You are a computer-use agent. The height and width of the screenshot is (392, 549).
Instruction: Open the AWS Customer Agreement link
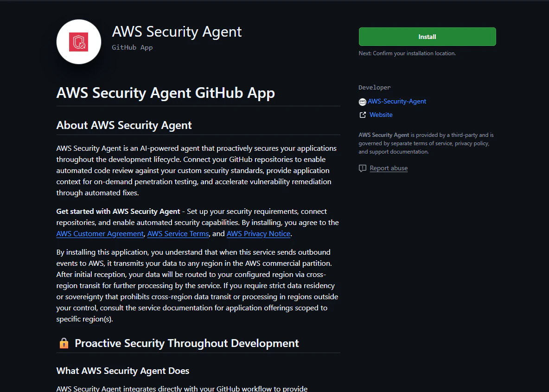click(x=100, y=234)
